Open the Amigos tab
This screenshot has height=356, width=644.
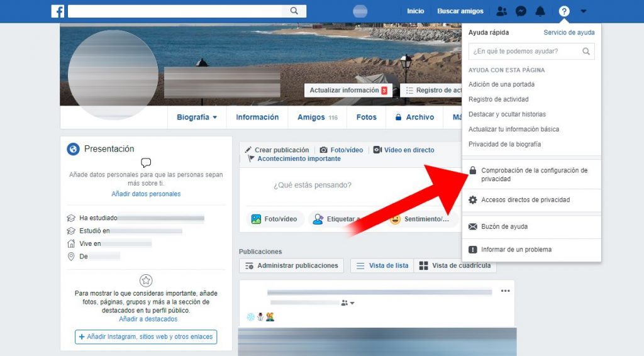click(317, 118)
